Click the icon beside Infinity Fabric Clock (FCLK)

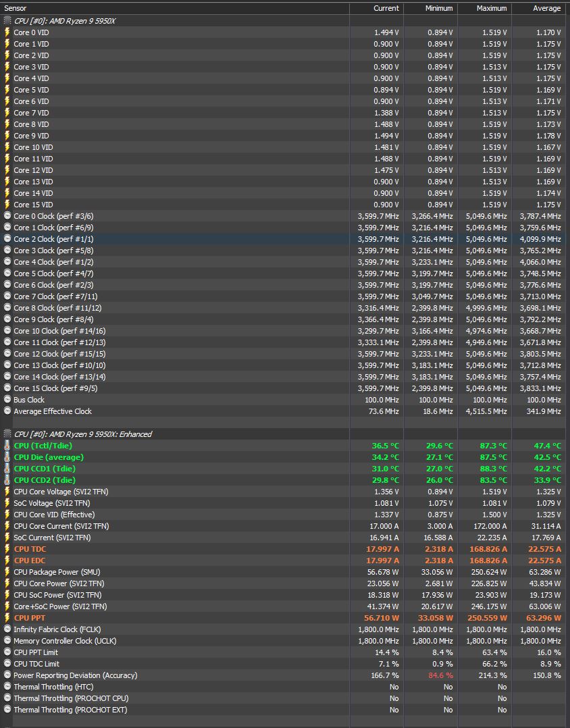coord(7,629)
